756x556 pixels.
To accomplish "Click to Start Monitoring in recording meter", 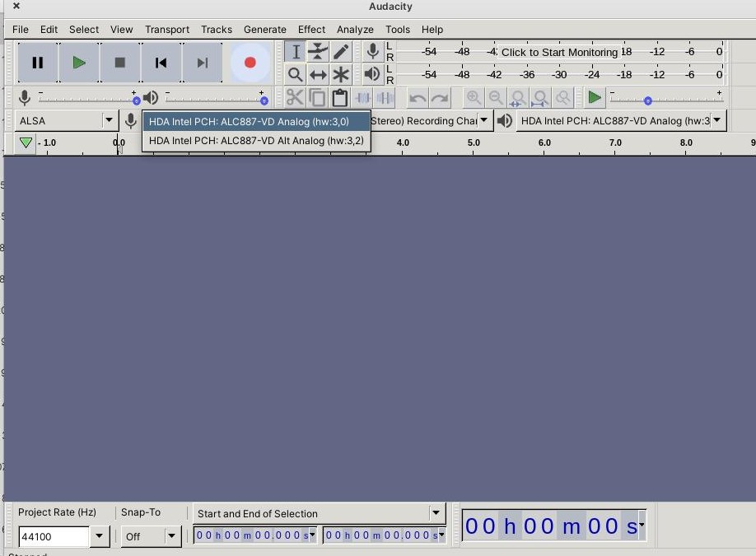I will [x=559, y=52].
